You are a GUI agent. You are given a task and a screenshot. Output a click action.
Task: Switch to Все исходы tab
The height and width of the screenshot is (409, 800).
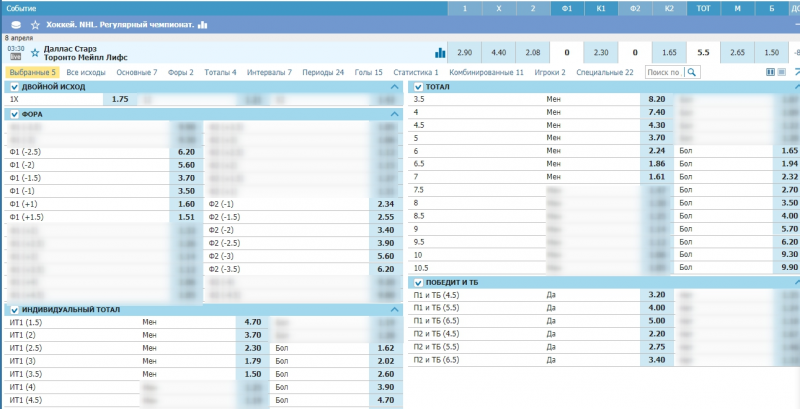tap(87, 72)
